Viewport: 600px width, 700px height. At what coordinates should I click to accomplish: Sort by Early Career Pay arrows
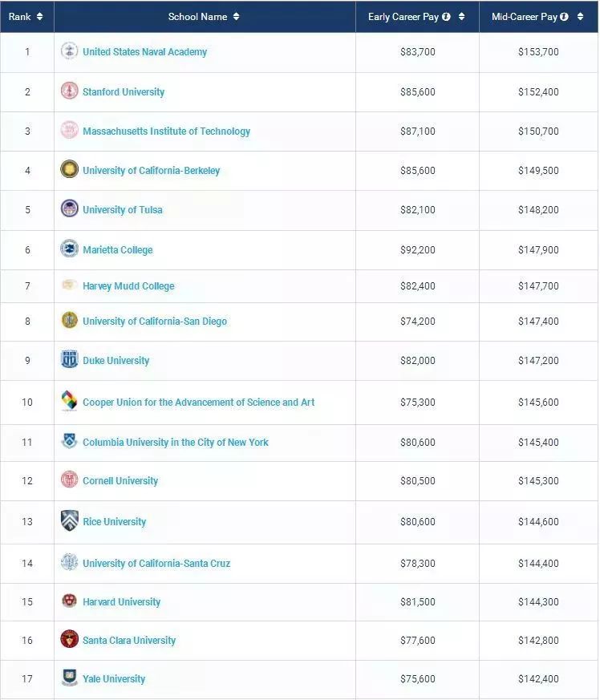461,17
